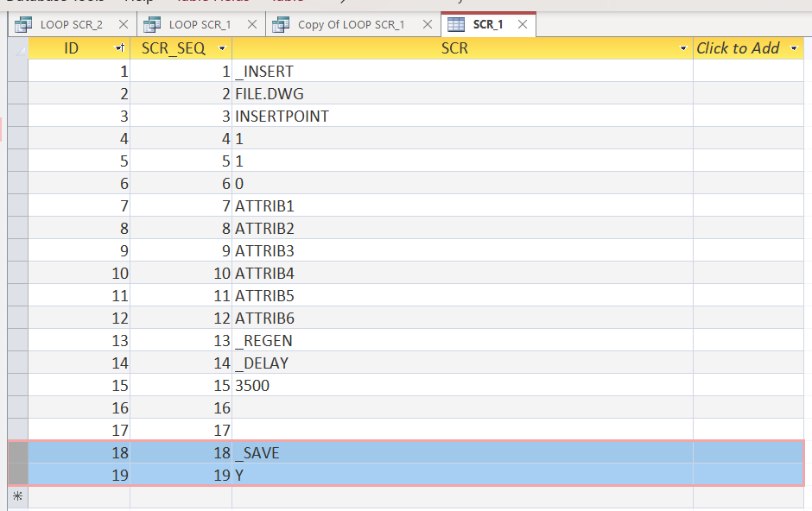The width and height of the screenshot is (812, 511).
Task: Click the _REGEN cell
Action: [462, 340]
